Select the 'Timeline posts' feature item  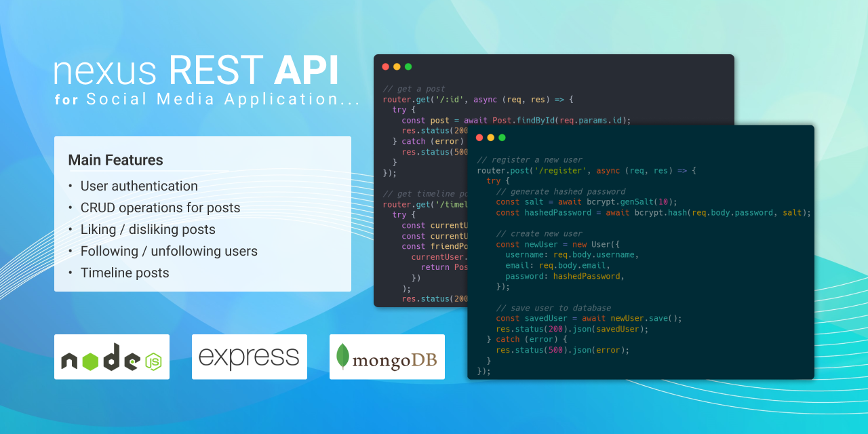(x=125, y=273)
